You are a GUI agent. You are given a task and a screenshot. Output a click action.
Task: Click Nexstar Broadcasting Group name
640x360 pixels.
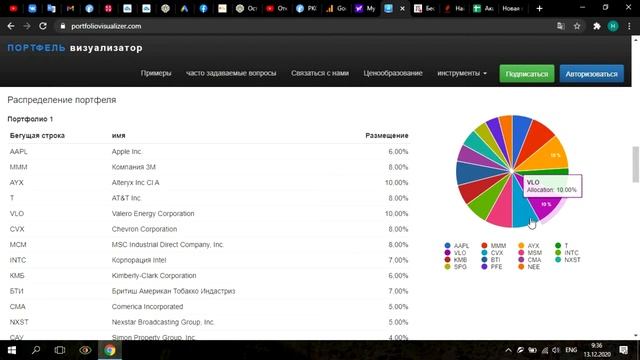[163, 322]
